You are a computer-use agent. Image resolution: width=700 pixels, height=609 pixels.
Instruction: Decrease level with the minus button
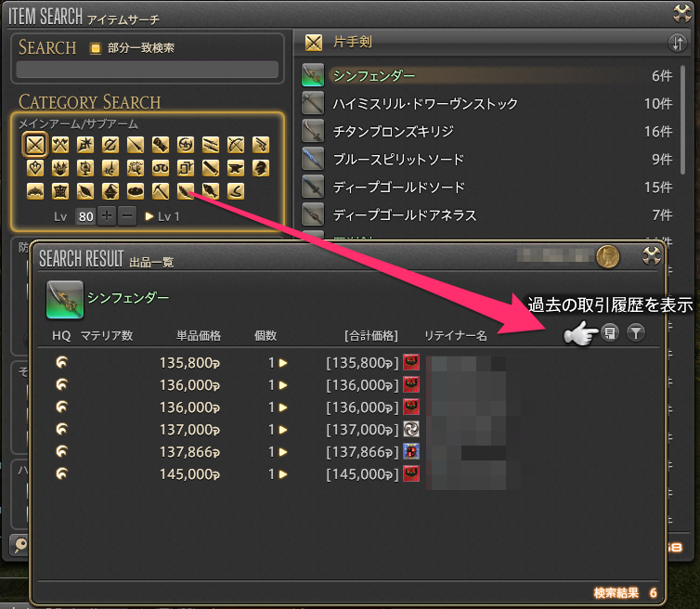127,216
